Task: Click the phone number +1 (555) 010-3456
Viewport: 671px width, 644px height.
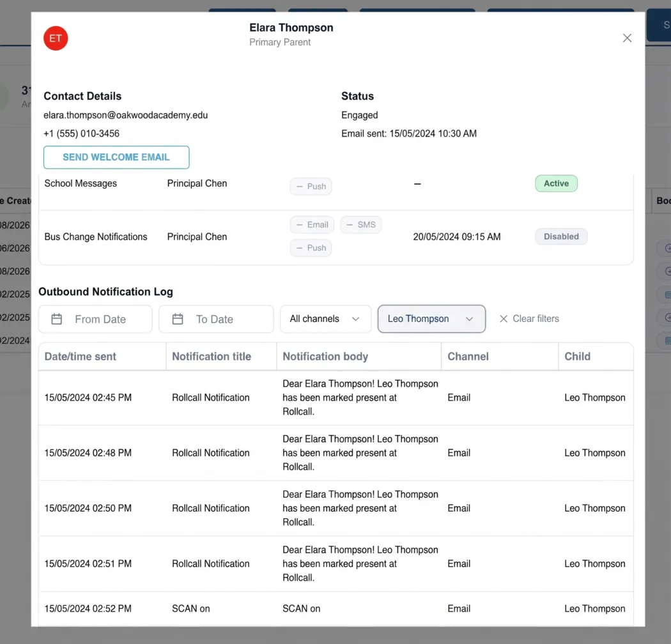Action: 81,134
